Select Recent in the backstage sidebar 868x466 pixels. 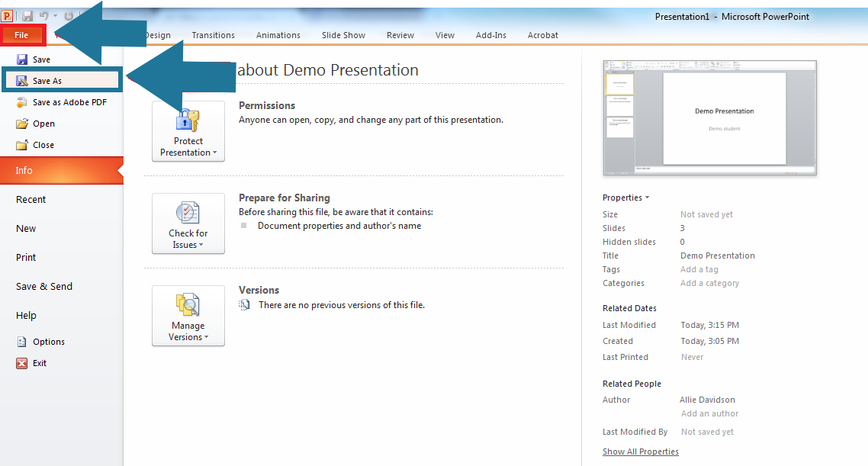[x=31, y=200]
